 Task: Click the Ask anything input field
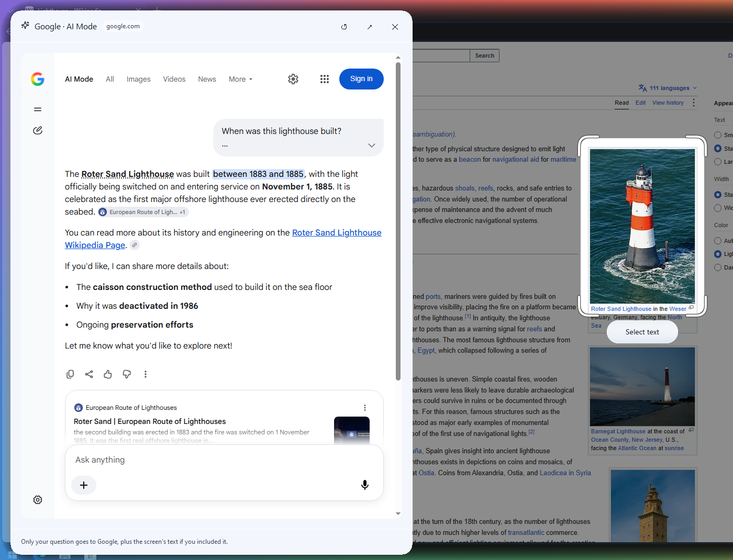224,460
